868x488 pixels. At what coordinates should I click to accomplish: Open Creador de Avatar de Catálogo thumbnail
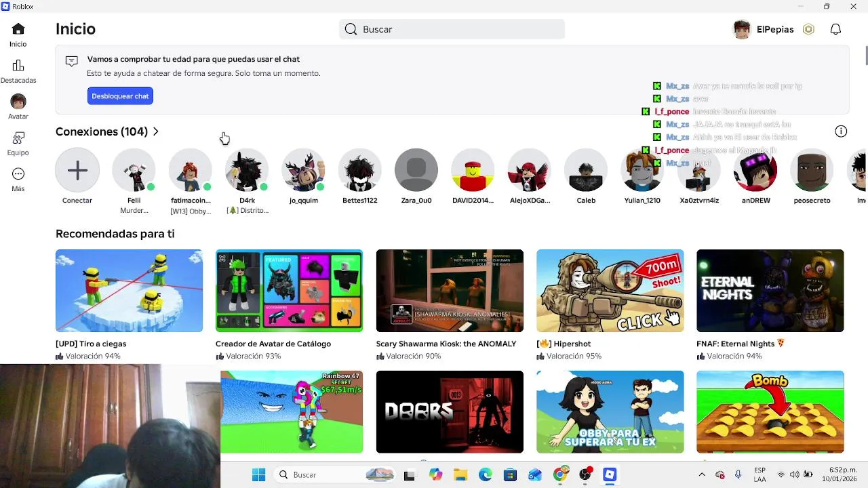click(x=289, y=291)
